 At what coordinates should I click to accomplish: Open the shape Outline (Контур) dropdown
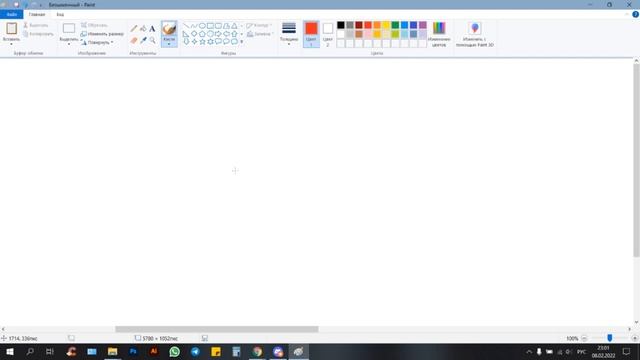point(259,25)
